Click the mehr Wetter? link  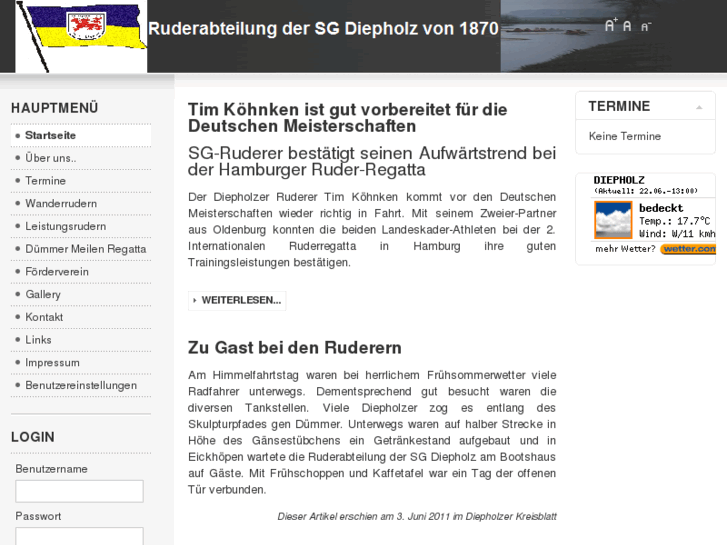[625, 249]
